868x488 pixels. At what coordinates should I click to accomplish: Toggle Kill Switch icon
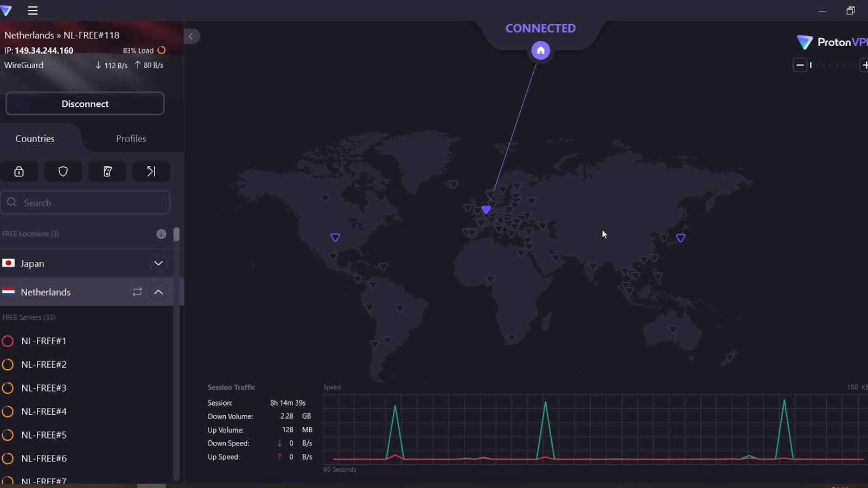click(107, 171)
